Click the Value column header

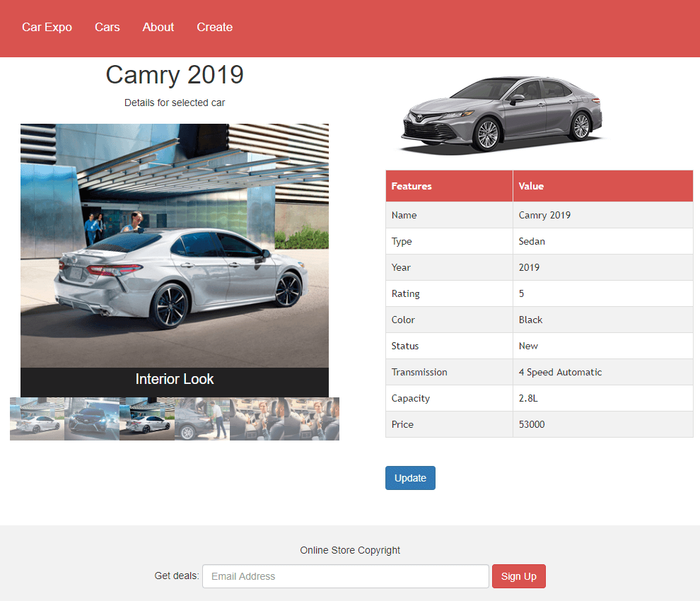(602, 186)
